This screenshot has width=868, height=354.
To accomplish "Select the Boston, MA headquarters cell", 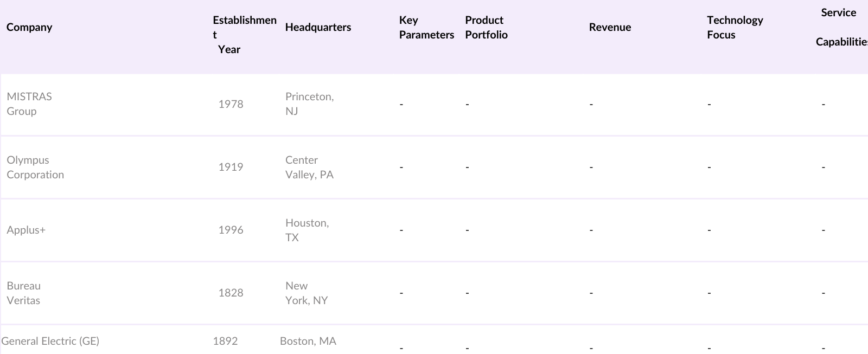I will tap(308, 341).
